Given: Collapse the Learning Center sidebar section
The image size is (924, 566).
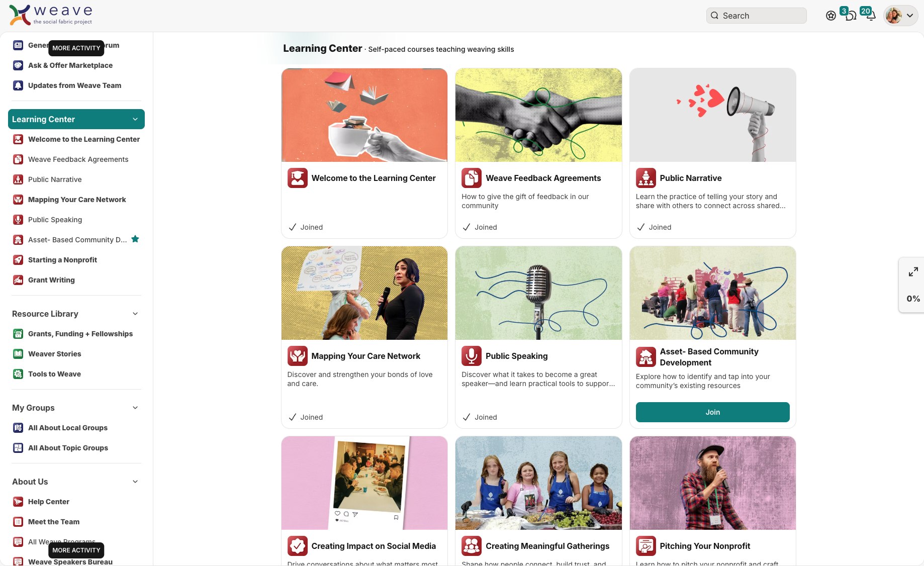Looking at the screenshot, I should tap(135, 119).
